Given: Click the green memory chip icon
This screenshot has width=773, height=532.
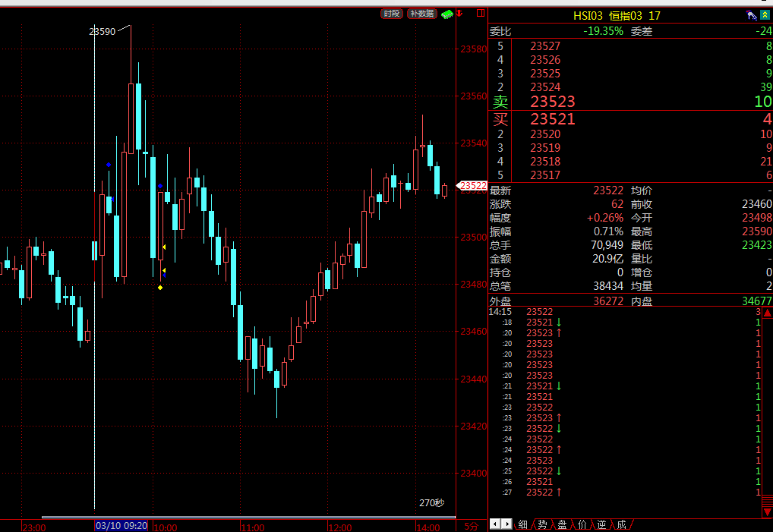Looking at the screenshot, I should pyautogui.click(x=447, y=14).
